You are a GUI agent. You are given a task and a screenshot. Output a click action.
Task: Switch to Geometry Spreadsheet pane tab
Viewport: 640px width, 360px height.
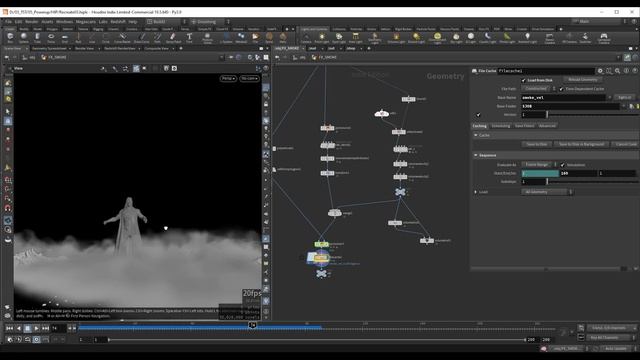(x=49, y=49)
